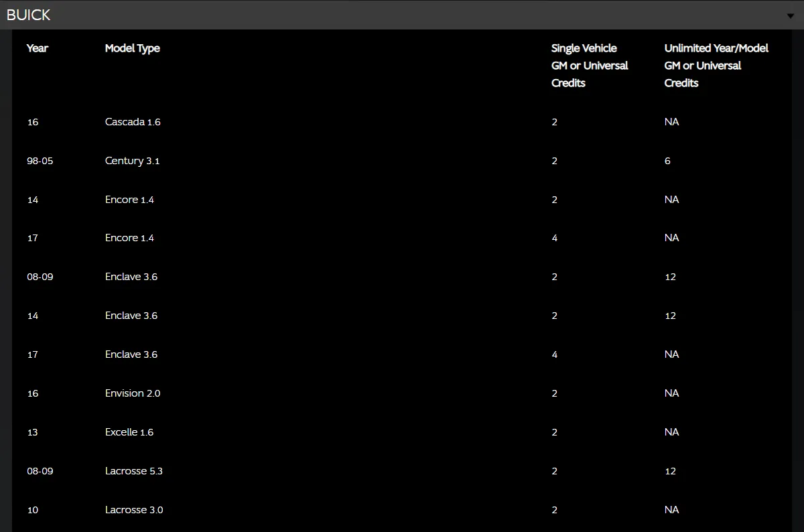This screenshot has width=804, height=532.
Task: Select Excelle 1.6 model cell
Action: 129,432
